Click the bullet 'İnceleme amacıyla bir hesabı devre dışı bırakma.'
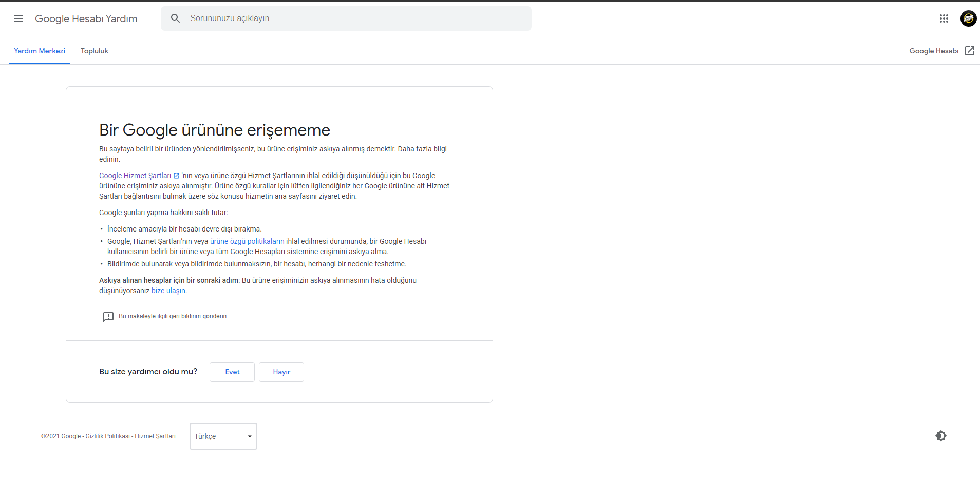This screenshot has width=980, height=482. click(184, 229)
